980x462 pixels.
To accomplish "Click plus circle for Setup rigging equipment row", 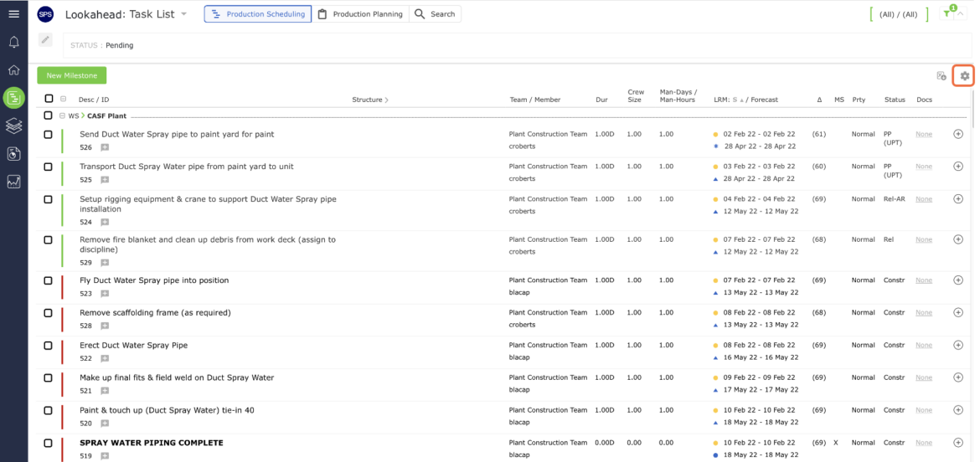I will pyautogui.click(x=958, y=198).
